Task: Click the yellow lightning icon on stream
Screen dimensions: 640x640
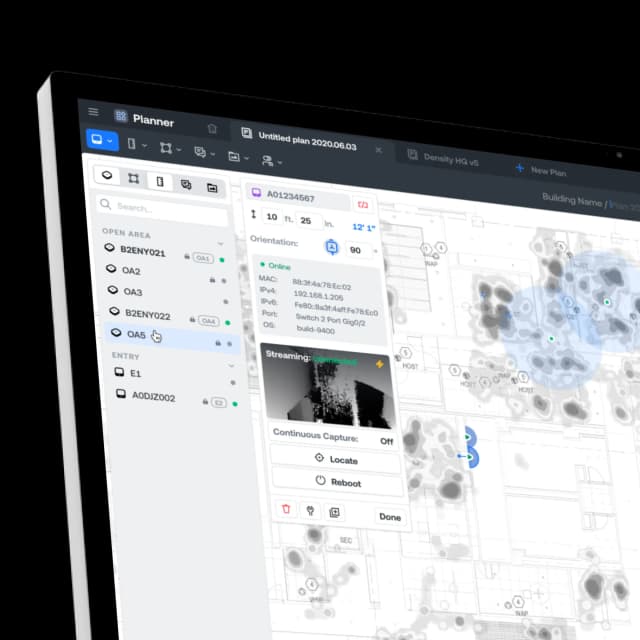Action: tap(380, 364)
